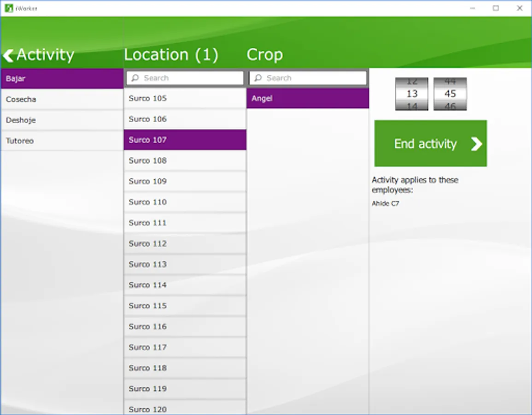Select location Surco 106
532x415 pixels.
pos(185,119)
